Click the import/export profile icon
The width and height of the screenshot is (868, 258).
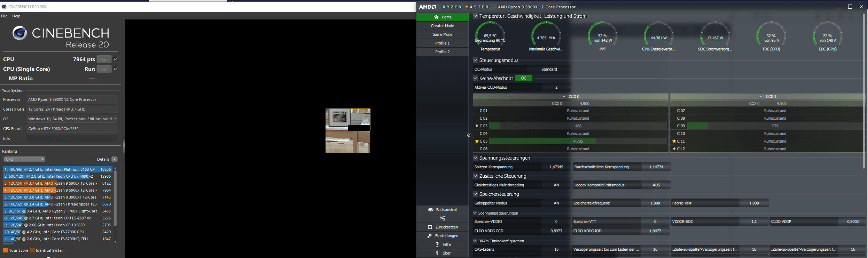pos(442,218)
